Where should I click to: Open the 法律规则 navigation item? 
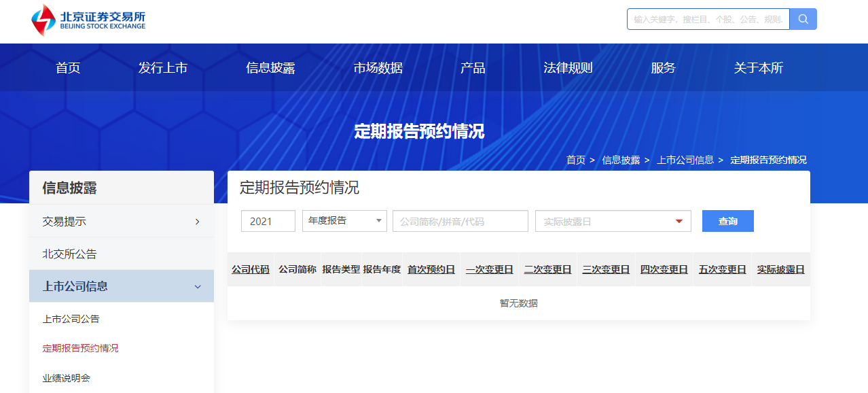click(568, 68)
